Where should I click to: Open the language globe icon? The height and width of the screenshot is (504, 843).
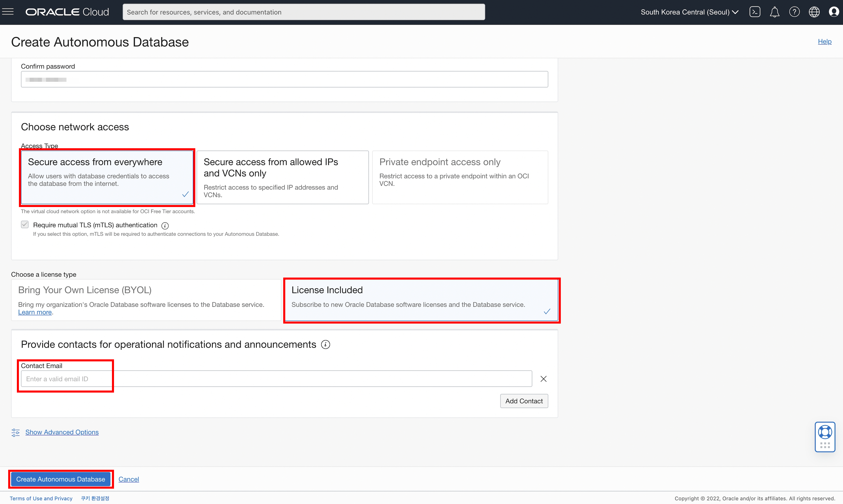coord(814,12)
